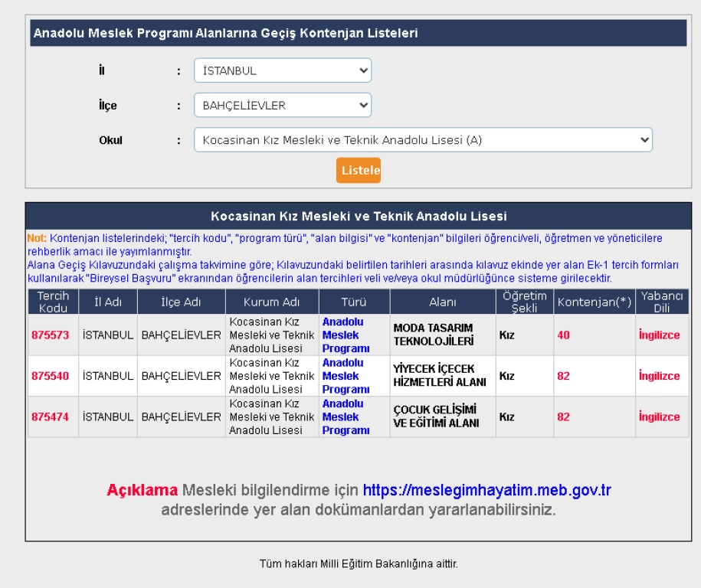This screenshot has width=701, height=588.
Task: Click the kontenjan value 40
Action: pyautogui.click(x=563, y=335)
